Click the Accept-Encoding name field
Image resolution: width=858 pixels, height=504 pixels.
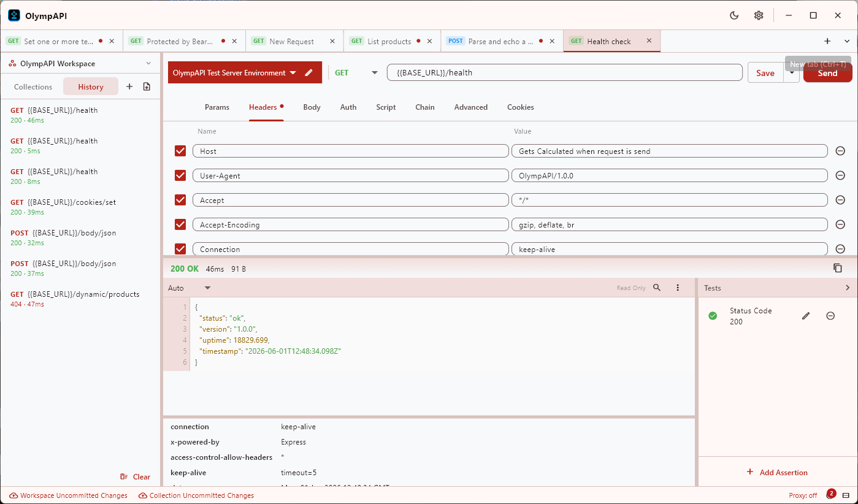[x=351, y=224]
